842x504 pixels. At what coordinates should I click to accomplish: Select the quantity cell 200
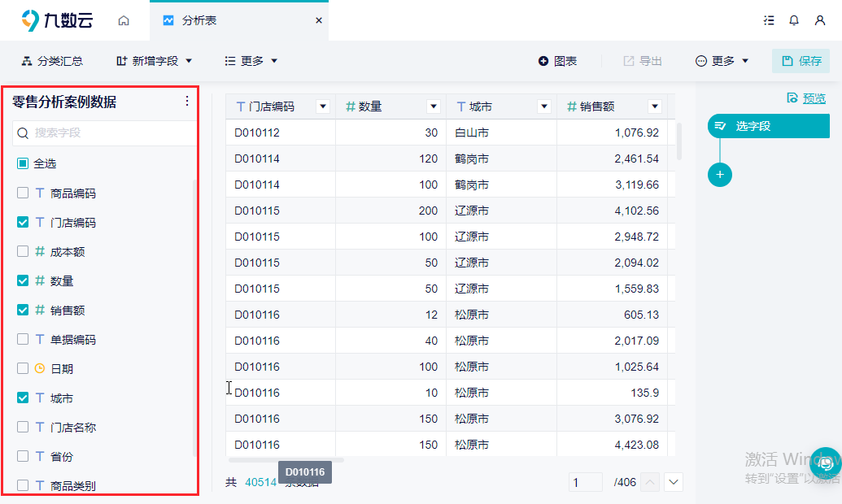click(x=391, y=211)
